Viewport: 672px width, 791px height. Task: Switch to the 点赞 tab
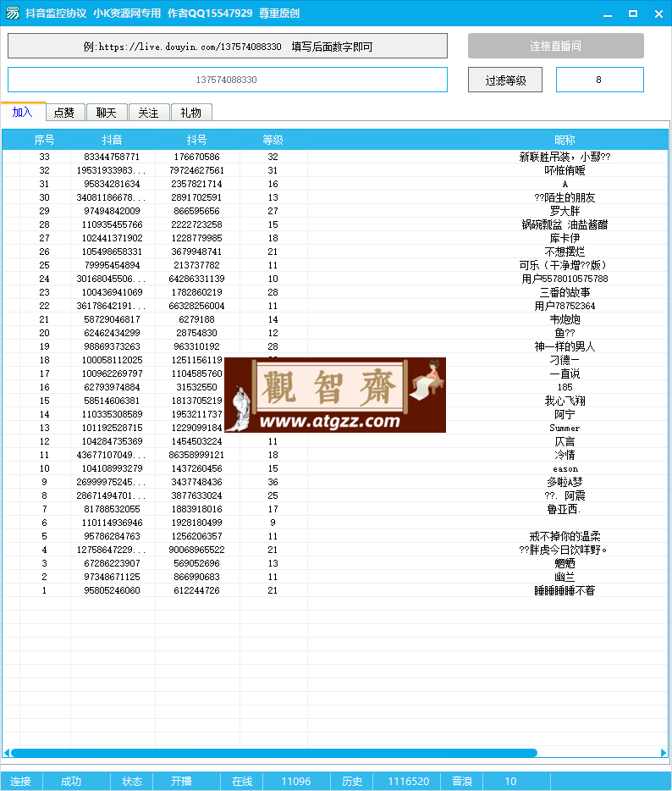pyautogui.click(x=64, y=113)
